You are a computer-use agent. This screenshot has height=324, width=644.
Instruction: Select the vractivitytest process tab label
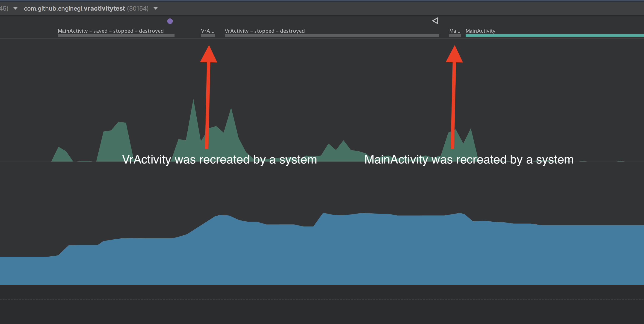coord(104,8)
